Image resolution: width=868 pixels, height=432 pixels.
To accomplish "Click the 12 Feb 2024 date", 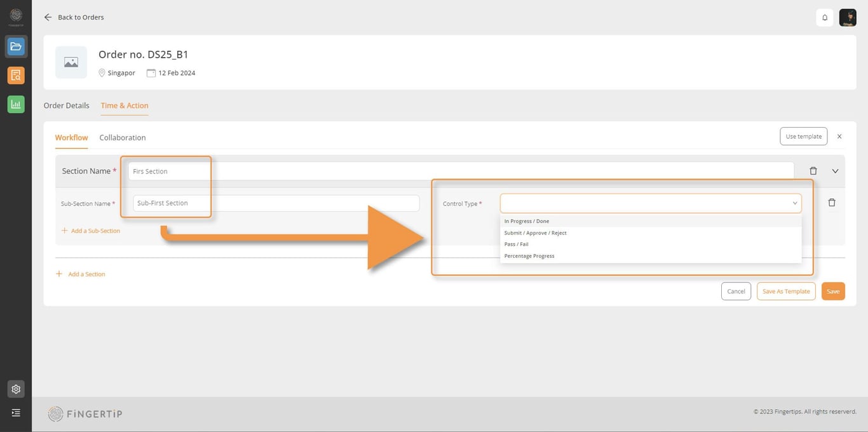I will tap(177, 73).
